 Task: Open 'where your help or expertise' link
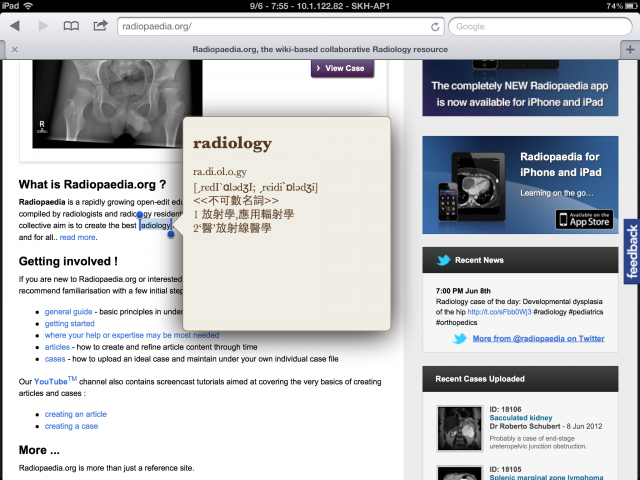[x=132, y=335]
